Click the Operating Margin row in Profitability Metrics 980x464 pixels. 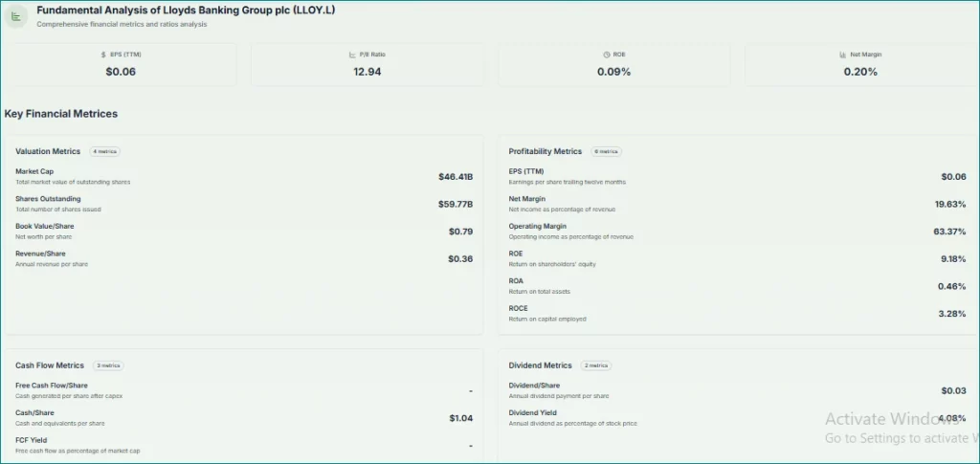[736, 231]
